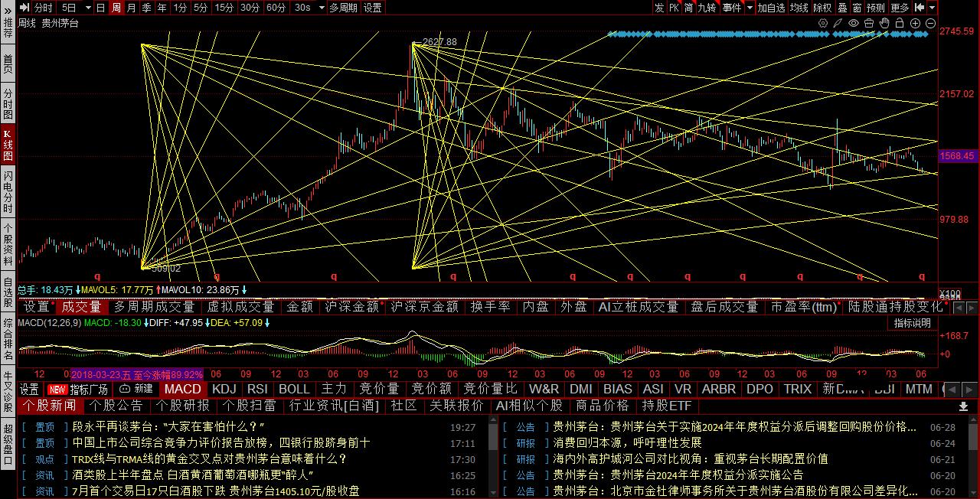
Task: Select the 市盈率(ttm) indicator tab
Action: 803,307
